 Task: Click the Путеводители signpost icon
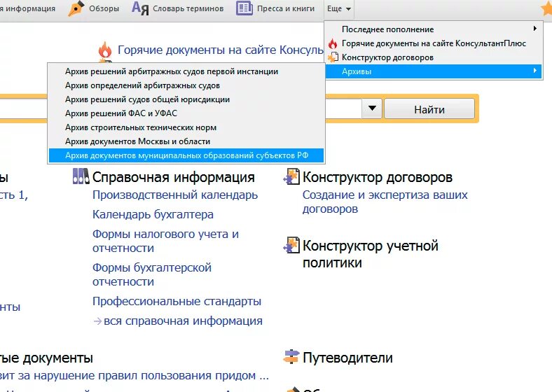pyautogui.click(x=291, y=357)
